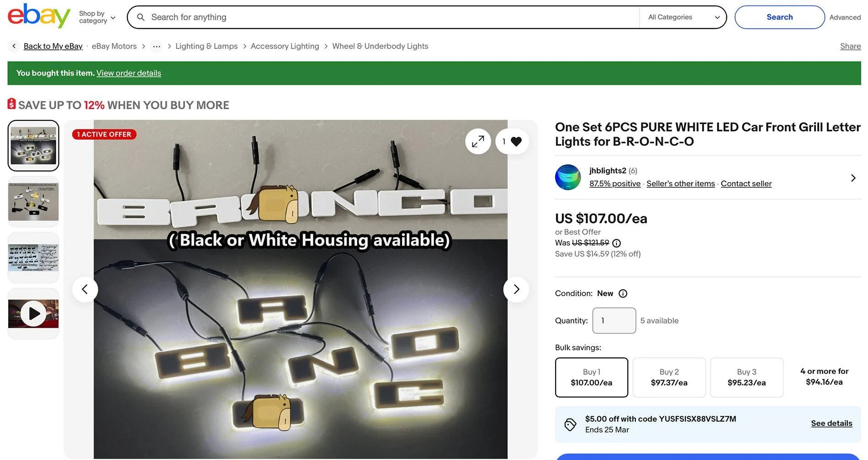Navigate to Wheel & Underbody Lights breadcrumb

point(380,47)
